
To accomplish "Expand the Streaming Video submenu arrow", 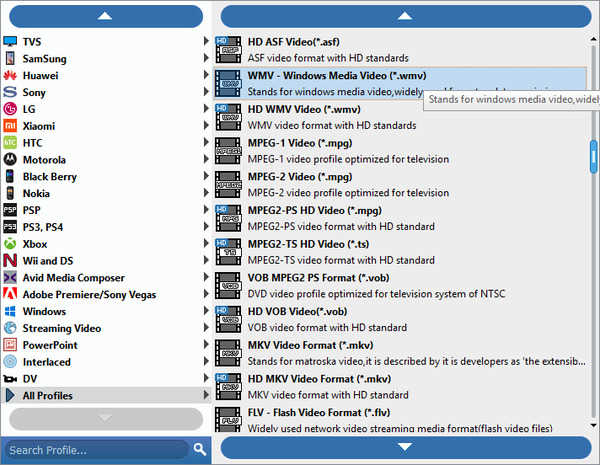I will pos(206,328).
